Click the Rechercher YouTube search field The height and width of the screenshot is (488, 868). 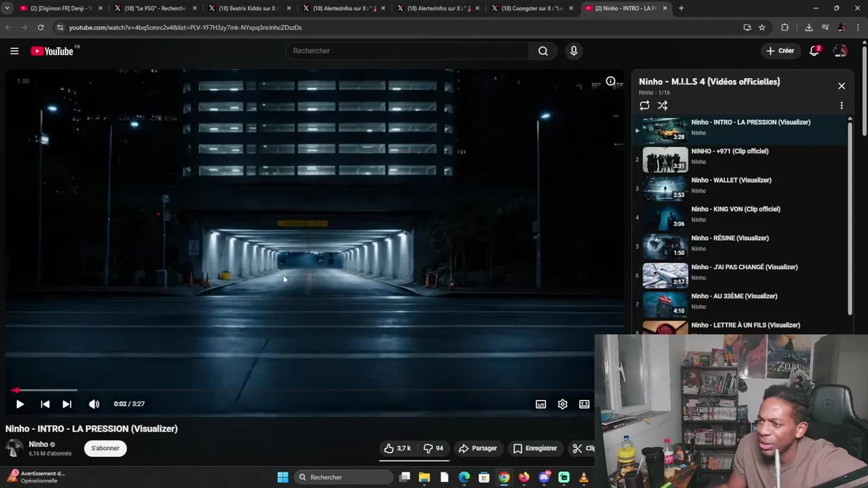[x=407, y=51]
